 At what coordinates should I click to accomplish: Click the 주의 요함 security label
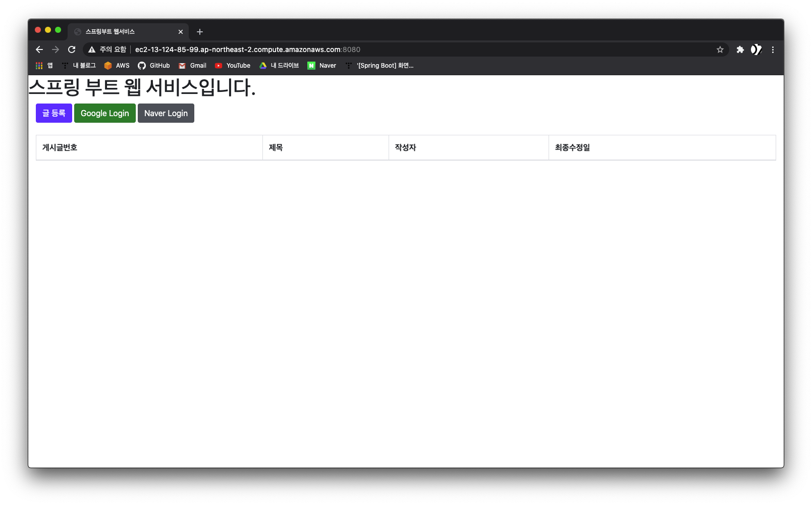click(113, 49)
